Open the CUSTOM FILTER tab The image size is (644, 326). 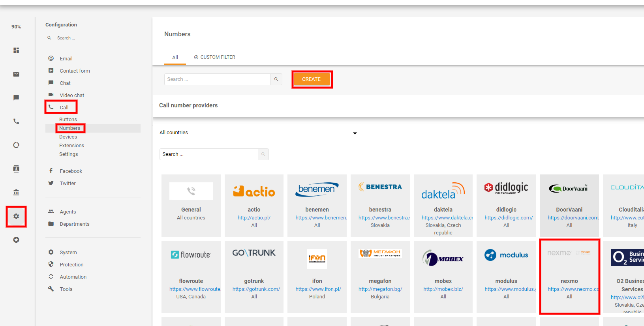[214, 57]
